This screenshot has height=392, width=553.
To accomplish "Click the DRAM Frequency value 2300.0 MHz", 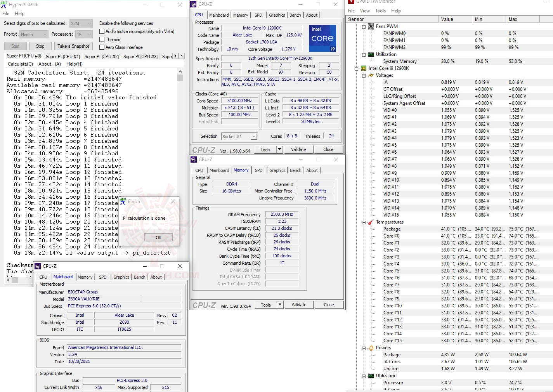I will (282, 214).
